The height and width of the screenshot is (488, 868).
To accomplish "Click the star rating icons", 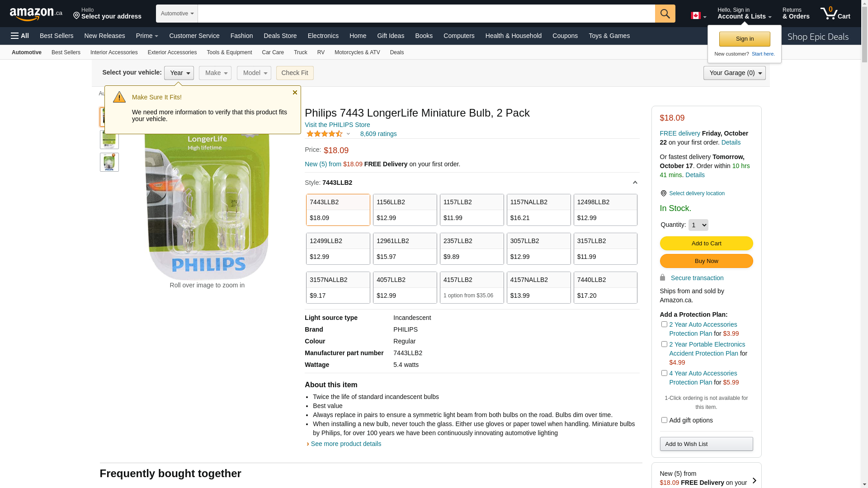I will click(324, 134).
